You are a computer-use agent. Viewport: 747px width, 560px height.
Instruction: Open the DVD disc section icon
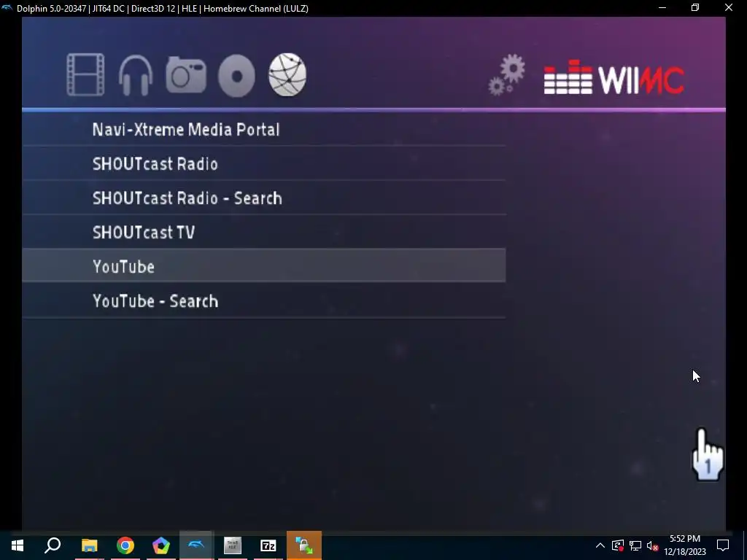click(237, 75)
